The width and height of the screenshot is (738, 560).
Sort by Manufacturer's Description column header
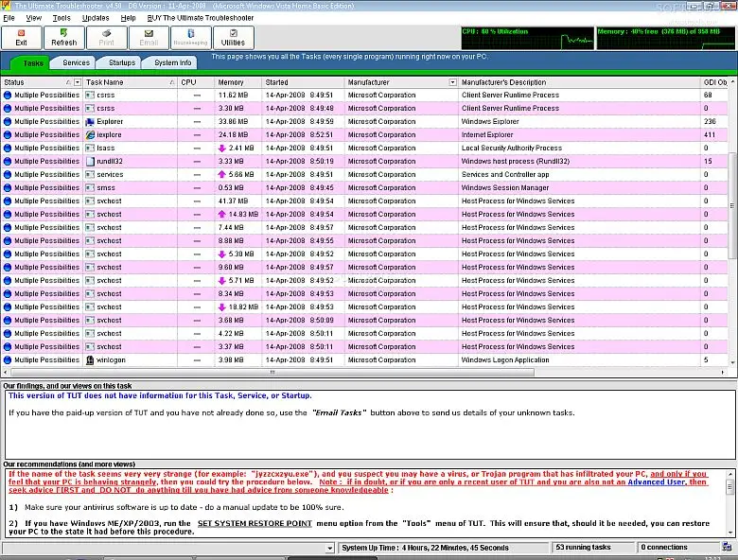point(579,82)
